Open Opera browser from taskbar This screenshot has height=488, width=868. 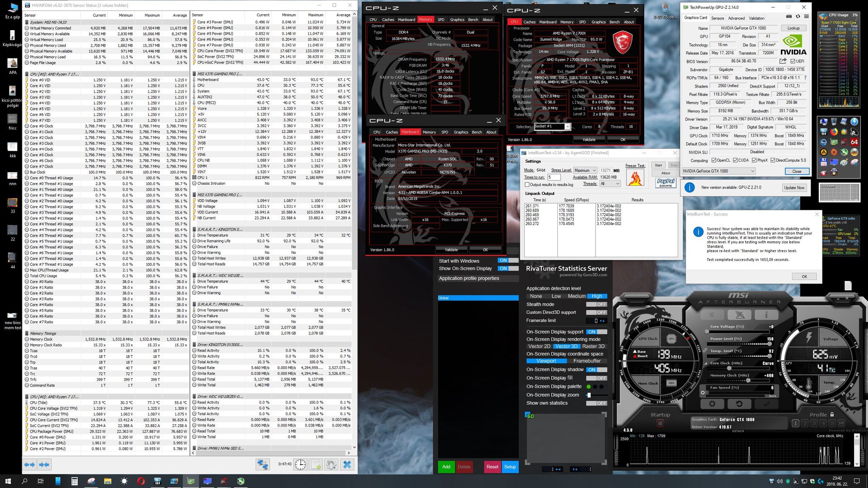pyautogui.click(x=141, y=481)
